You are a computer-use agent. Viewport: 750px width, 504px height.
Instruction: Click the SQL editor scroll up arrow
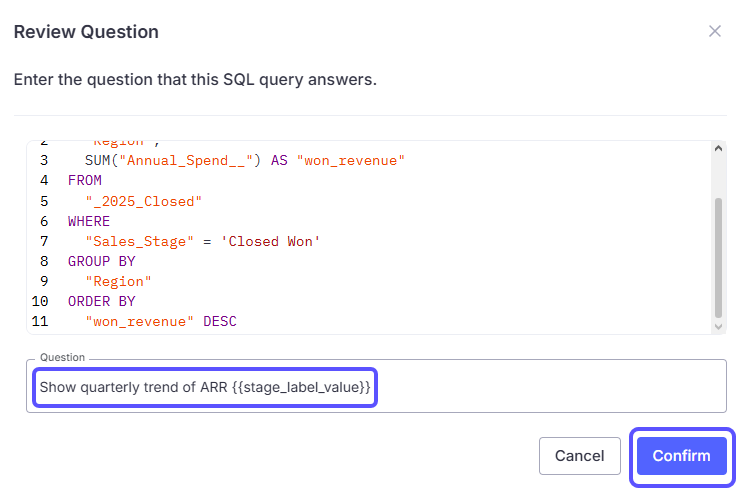[x=718, y=149]
